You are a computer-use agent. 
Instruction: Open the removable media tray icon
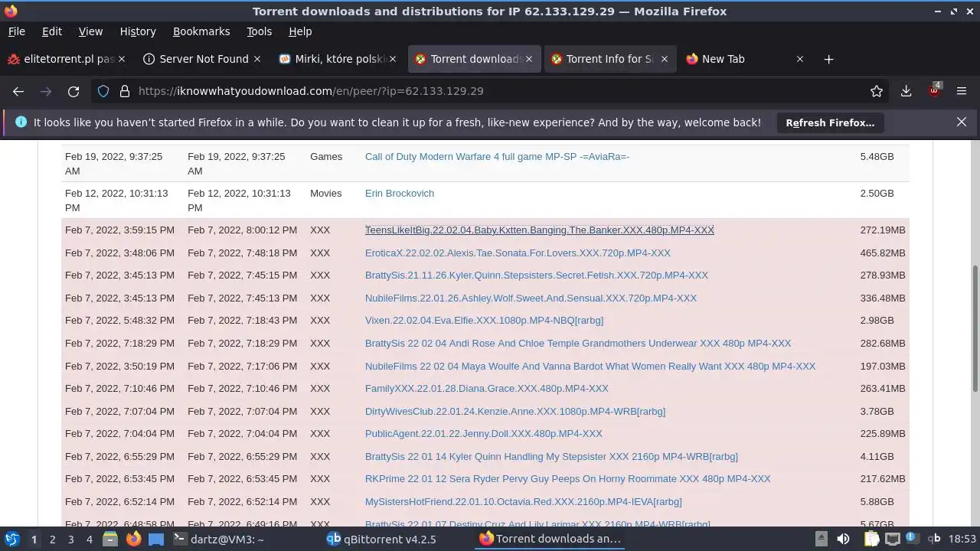821,539
